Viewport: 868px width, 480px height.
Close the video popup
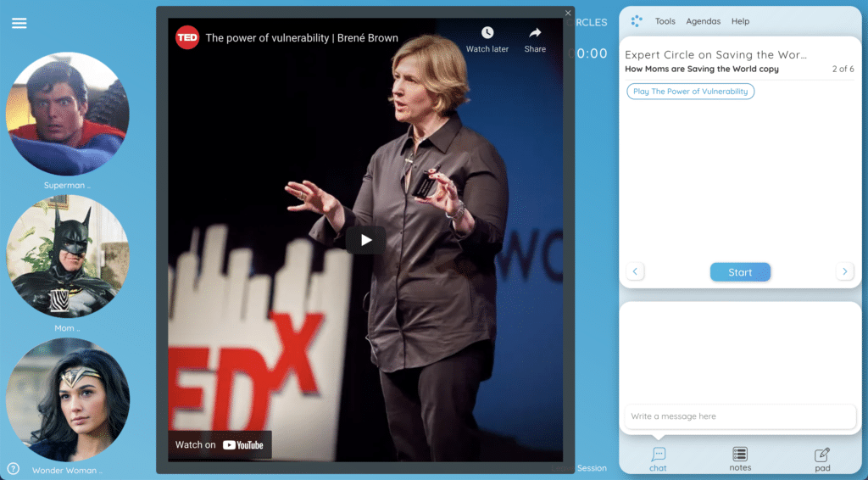pos(568,14)
